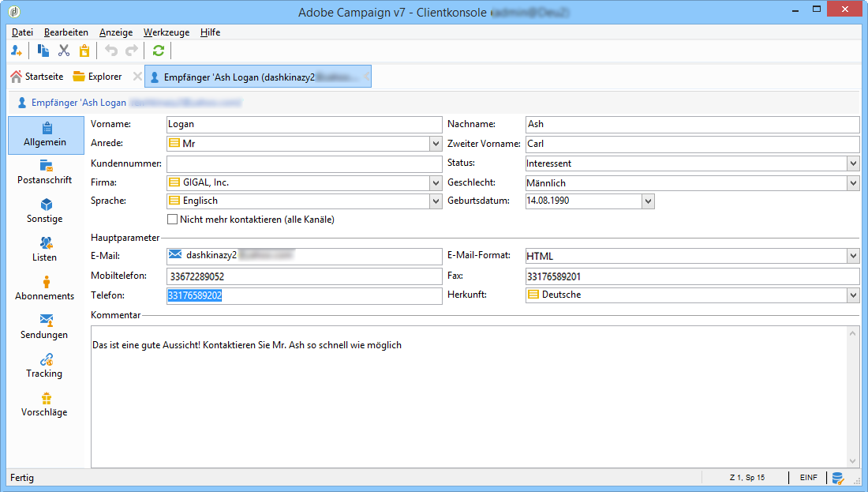The image size is (868, 492).
Task: Click the tab scroll arrow beside recipient tab
Action: tap(366, 77)
